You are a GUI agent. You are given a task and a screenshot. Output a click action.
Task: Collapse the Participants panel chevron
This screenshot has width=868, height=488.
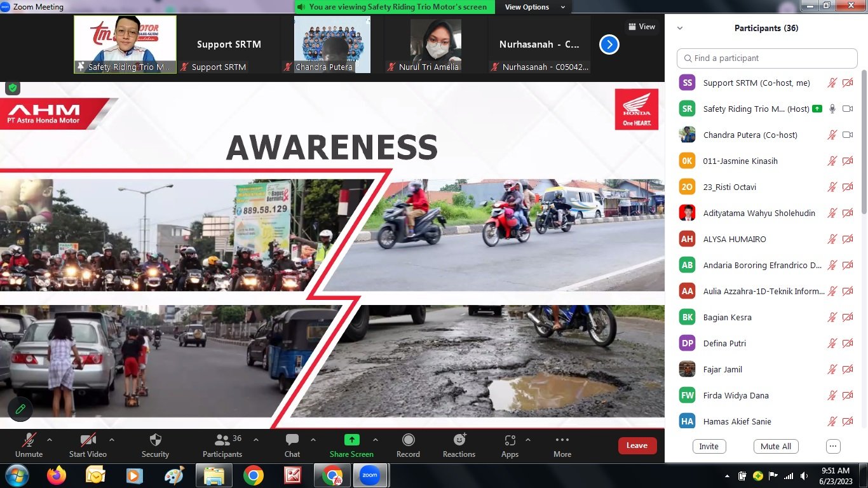[x=680, y=29]
